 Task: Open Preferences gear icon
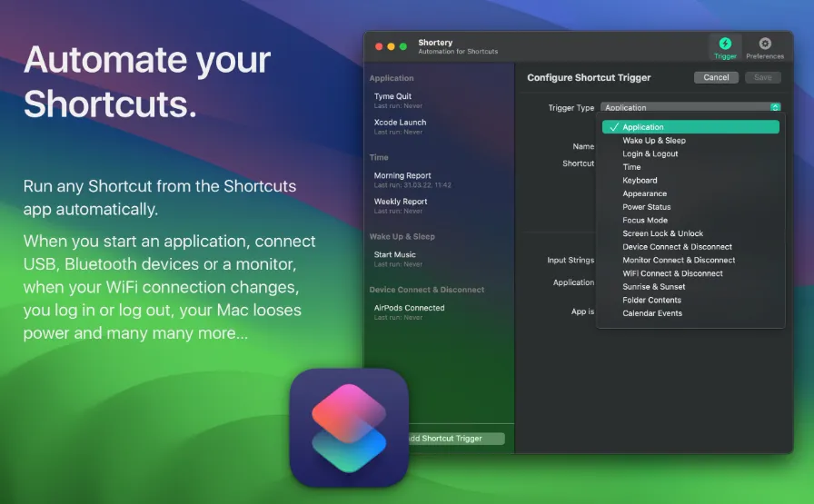point(765,44)
